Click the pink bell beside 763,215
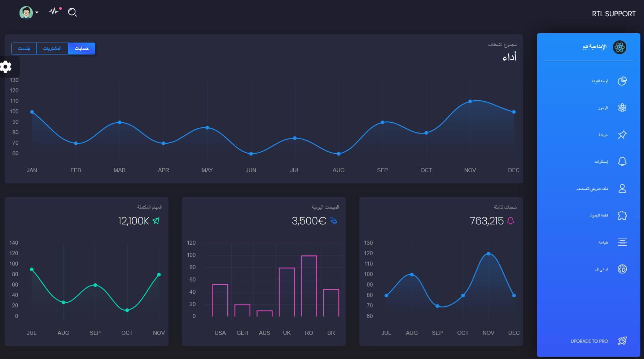 pyautogui.click(x=510, y=220)
